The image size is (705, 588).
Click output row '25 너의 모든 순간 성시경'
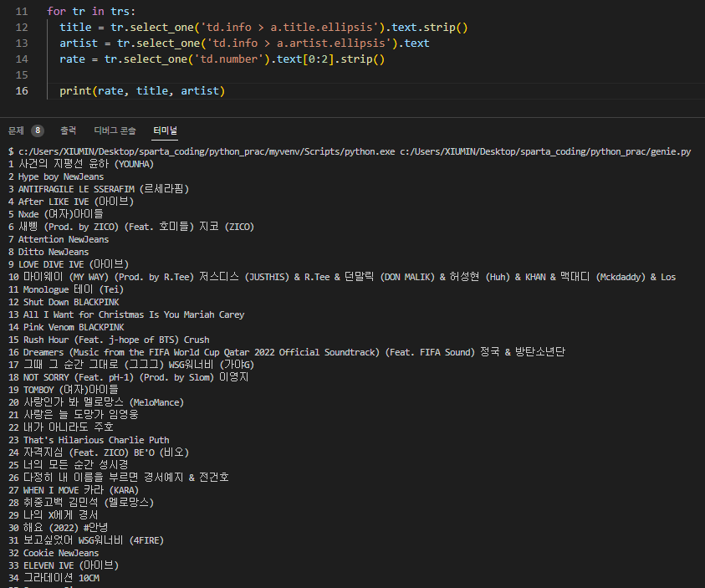tap(69, 465)
